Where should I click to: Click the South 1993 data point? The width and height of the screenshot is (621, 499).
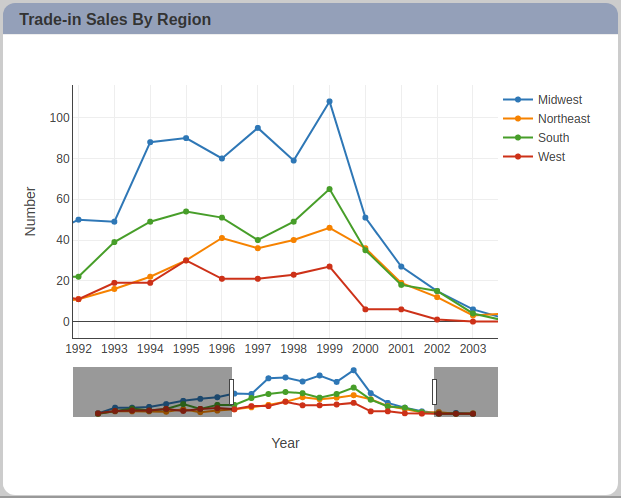(x=114, y=242)
